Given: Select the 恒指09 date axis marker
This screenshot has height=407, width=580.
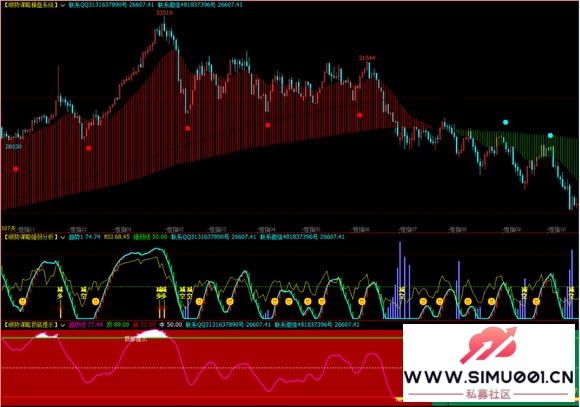Looking at the screenshot, I should tap(512, 230).
